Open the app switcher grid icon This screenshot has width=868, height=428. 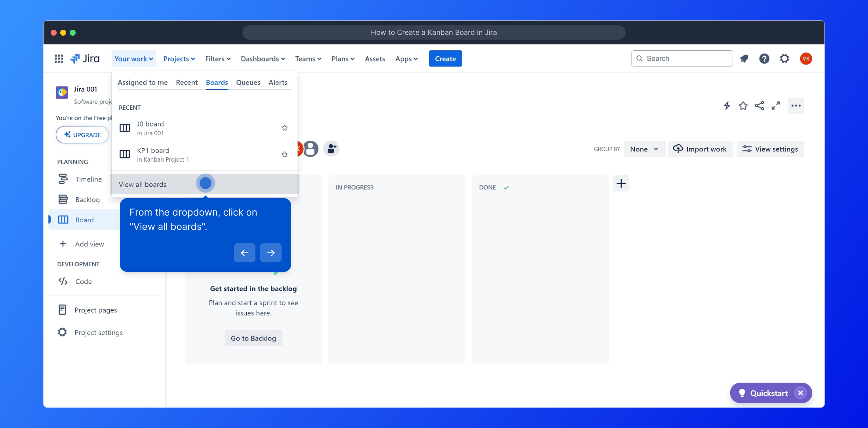pos(59,59)
